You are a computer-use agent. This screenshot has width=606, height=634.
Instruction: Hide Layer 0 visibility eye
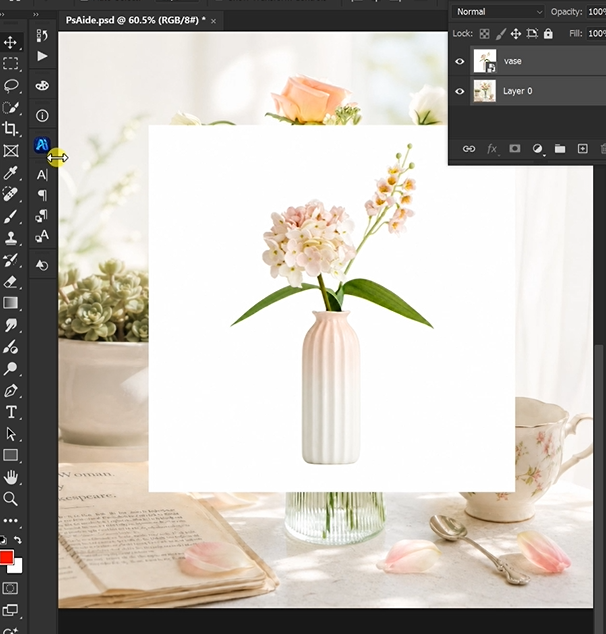460,91
